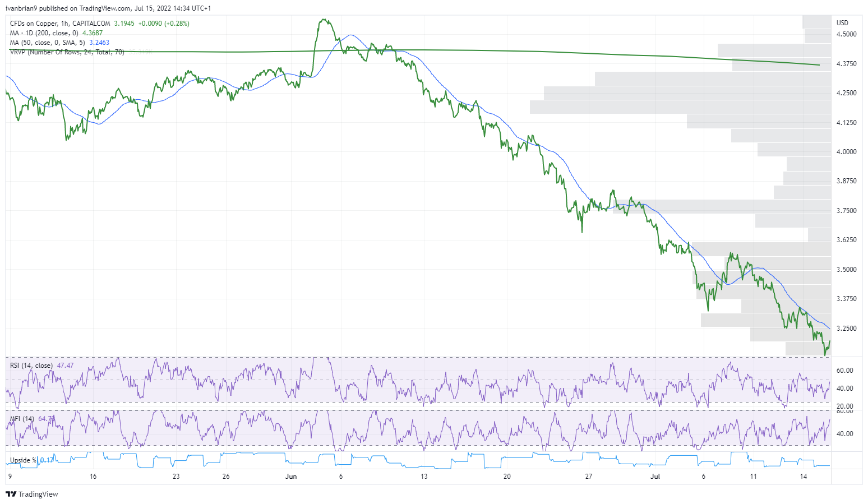Click the USD currency label on price axis
The image size is (868, 504).
coord(842,23)
